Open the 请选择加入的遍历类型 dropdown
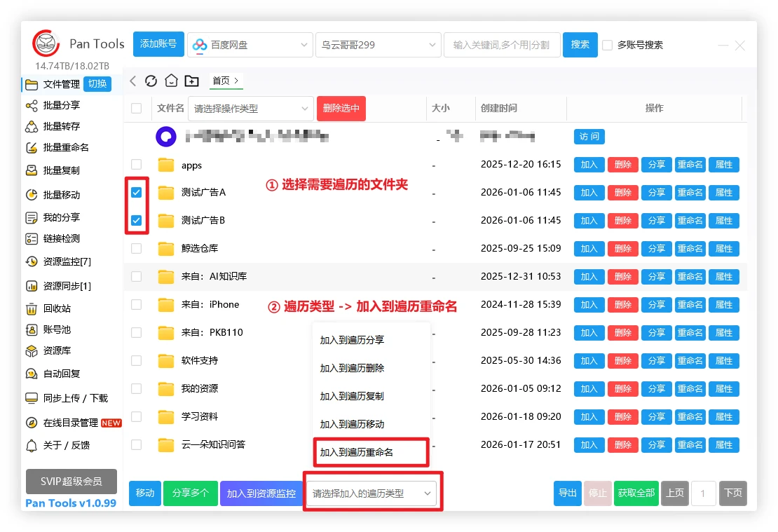Screen dimensions: 778x532 pyautogui.click(x=371, y=493)
